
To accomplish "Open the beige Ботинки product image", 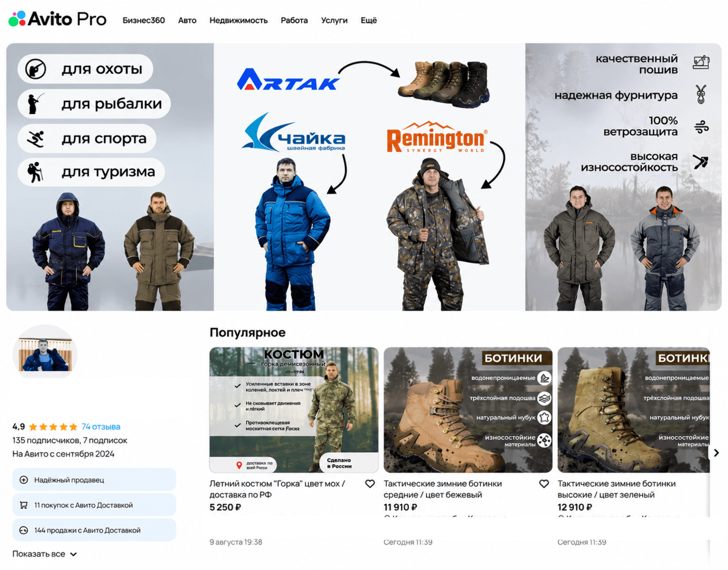I will (x=468, y=410).
